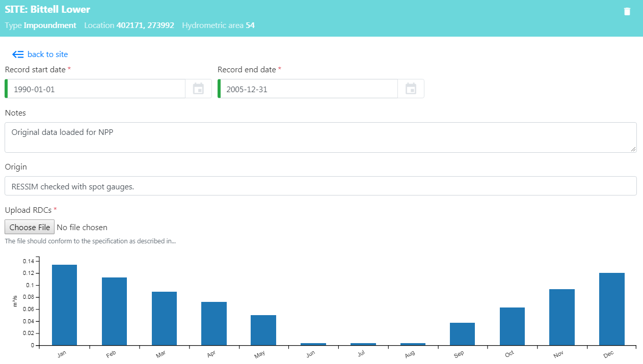
Task: Focus the Notes text area
Action: coord(320,137)
